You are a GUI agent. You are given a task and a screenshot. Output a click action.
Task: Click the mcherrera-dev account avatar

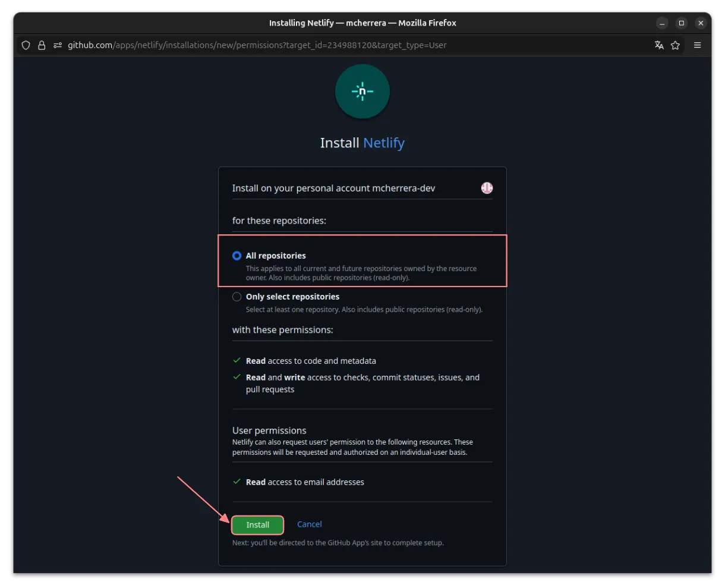pos(487,188)
